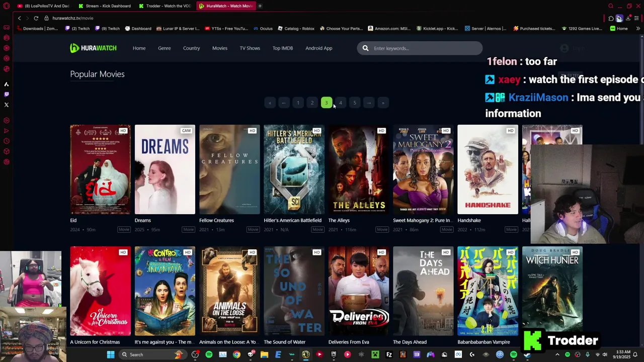Open Epic Games Launcher from the taskbar
This screenshot has height=362, width=644.
tap(334, 354)
